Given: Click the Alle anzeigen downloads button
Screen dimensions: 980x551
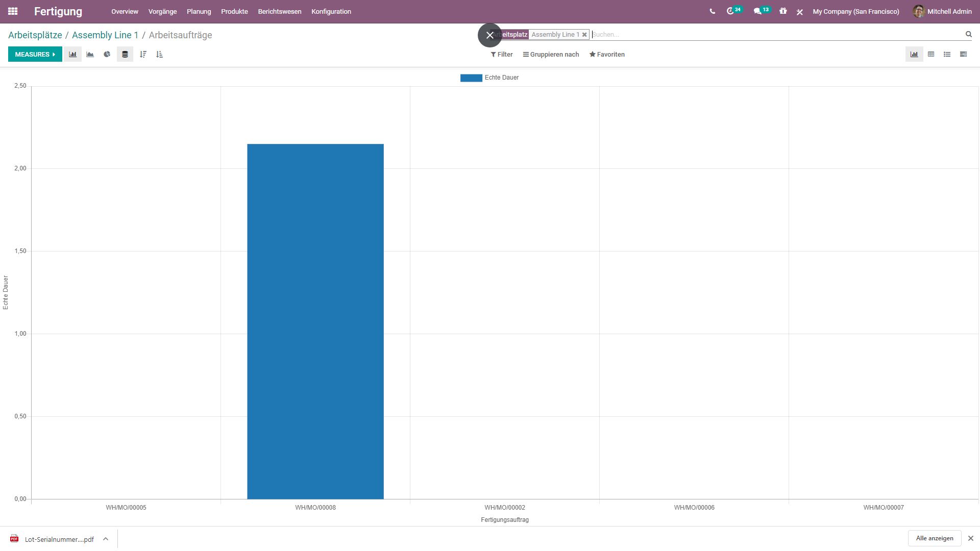Looking at the screenshot, I should click(934, 538).
